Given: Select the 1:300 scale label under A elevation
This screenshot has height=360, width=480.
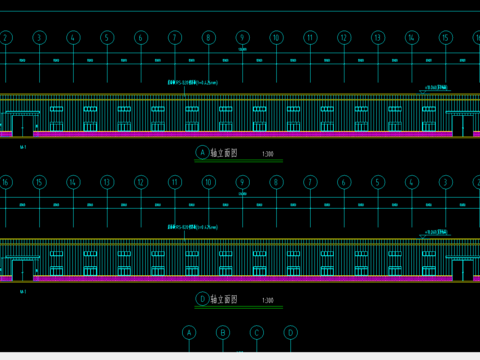Looking at the screenshot, I should [268, 154].
